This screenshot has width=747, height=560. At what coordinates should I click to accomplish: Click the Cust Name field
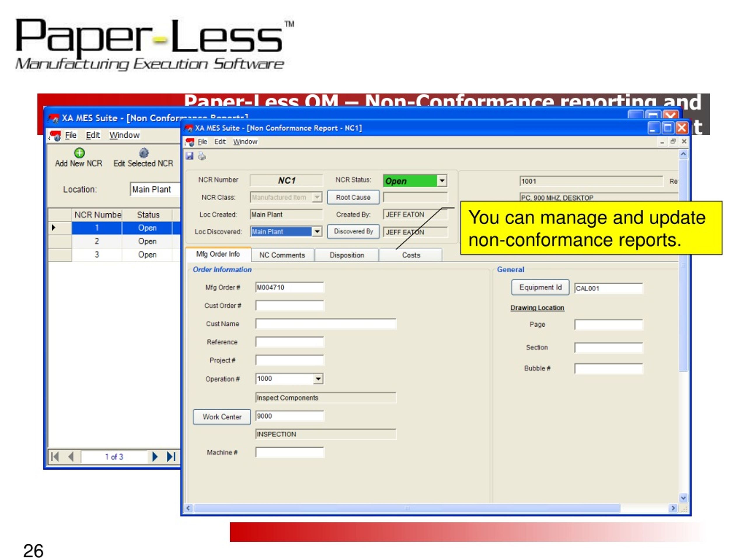[326, 324]
